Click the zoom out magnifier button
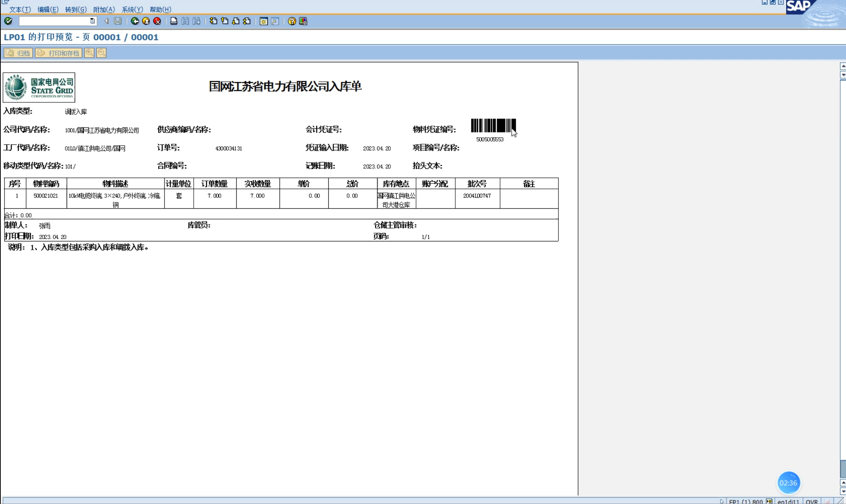 click(102, 53)
